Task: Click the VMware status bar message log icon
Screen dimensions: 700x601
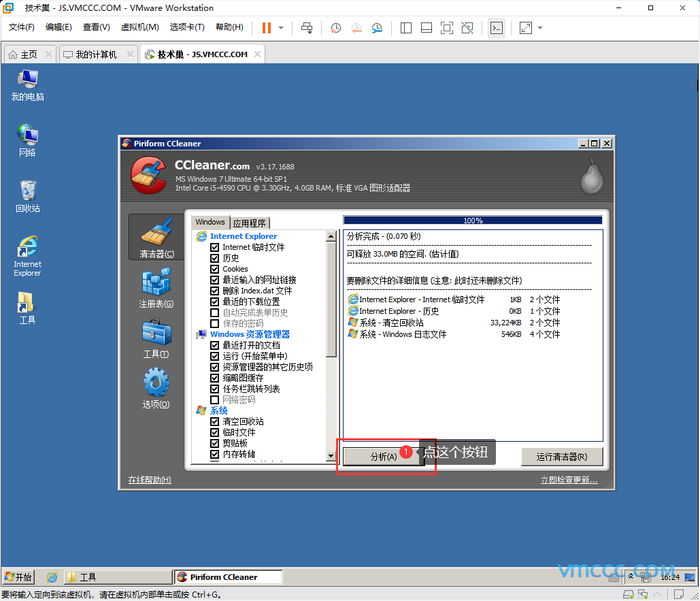Action: coord(679,594)
